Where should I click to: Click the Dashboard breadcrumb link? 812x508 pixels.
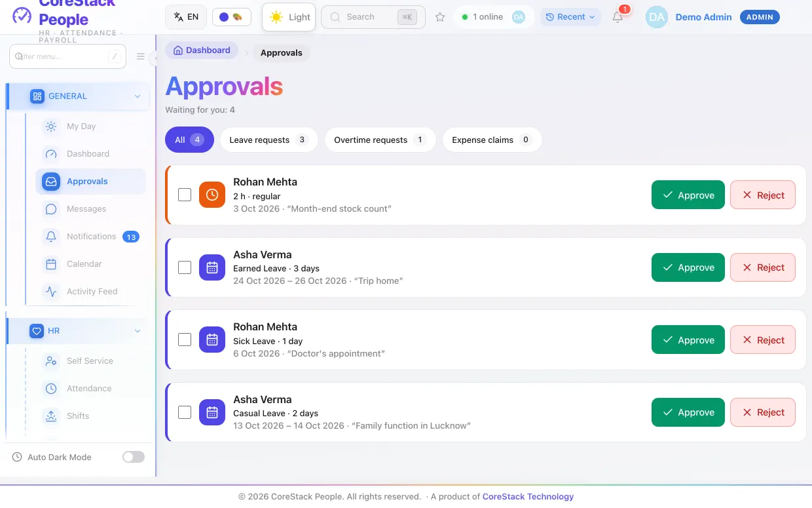202,50
